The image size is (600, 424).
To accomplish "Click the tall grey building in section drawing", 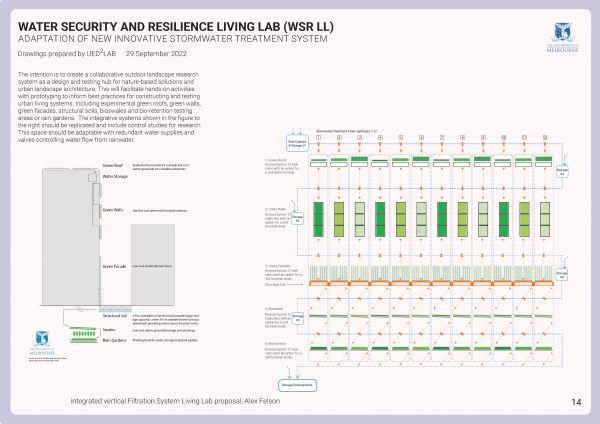I will click(71, 237).
